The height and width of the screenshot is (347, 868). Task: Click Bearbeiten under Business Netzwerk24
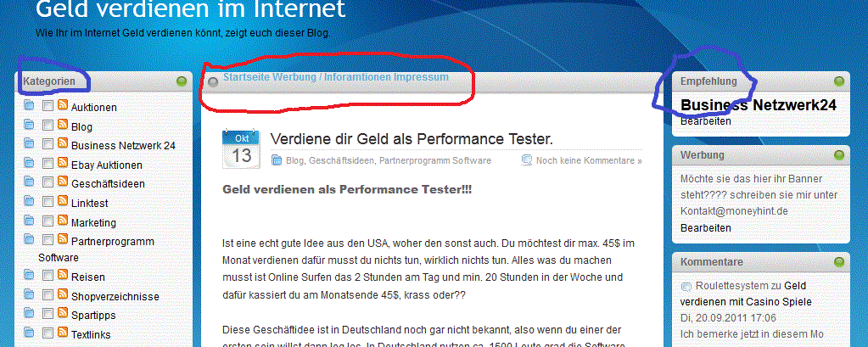[706, 121]
